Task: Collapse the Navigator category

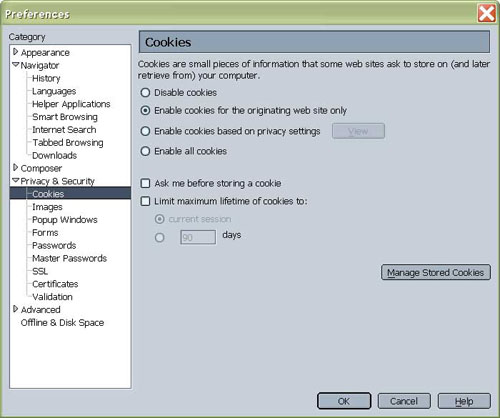Action: [x=15, y=65]
